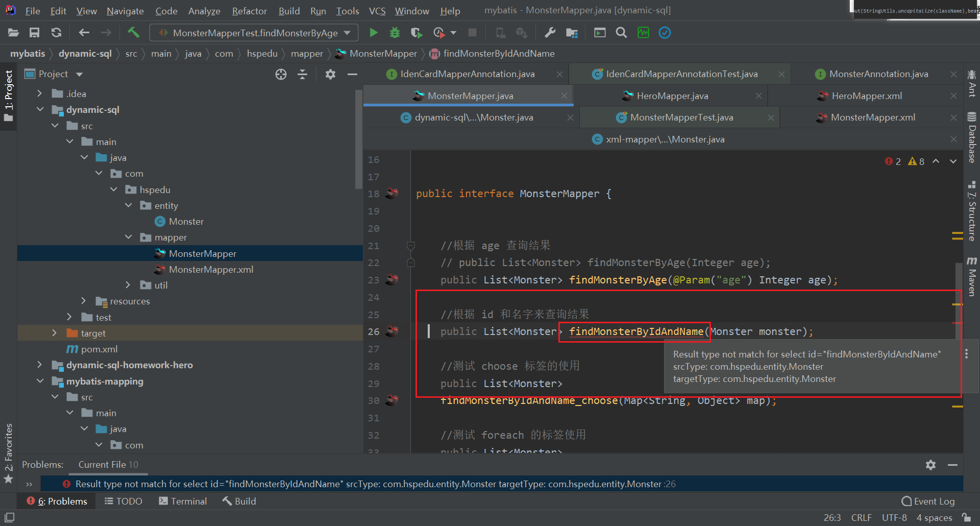Click the Debug bug icon
Screen dimensions: 980x526
tap(395, 33)
